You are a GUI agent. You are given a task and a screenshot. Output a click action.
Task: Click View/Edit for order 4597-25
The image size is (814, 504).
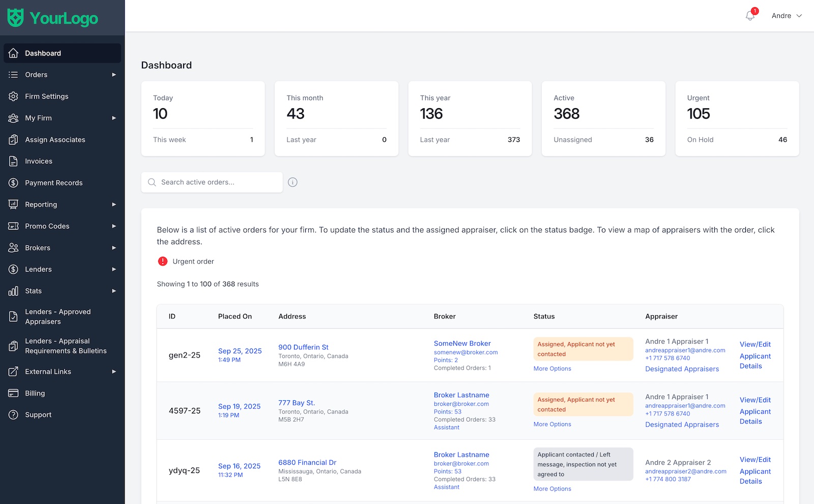(x=755, y=400)
